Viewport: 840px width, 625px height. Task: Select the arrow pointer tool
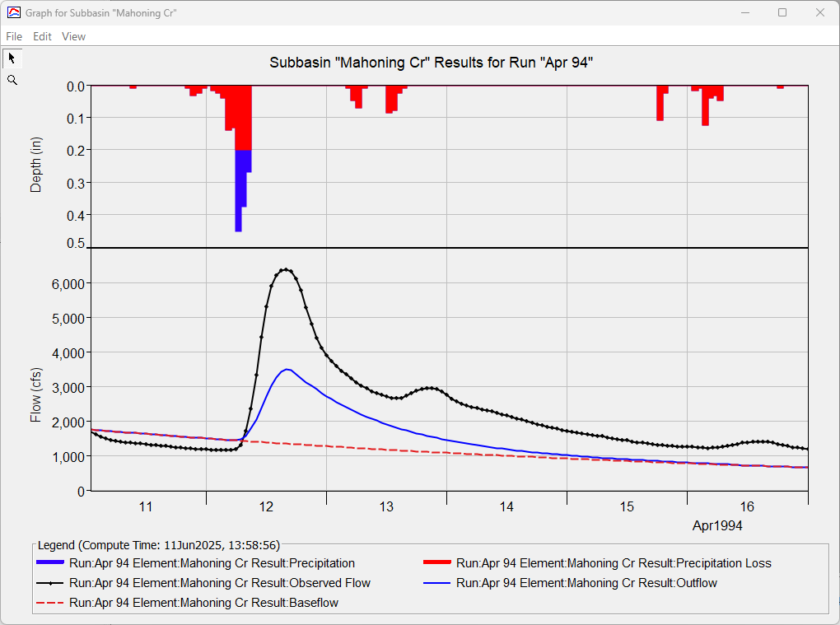pyautogui.click(x=12, y=58)
